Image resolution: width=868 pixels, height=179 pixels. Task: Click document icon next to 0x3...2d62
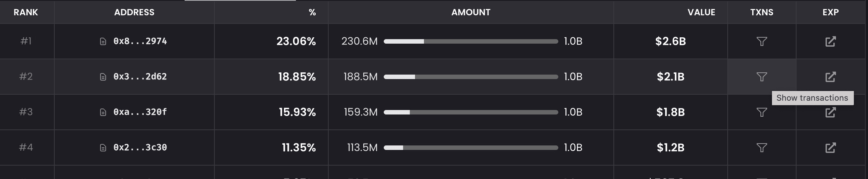(103, 77)
